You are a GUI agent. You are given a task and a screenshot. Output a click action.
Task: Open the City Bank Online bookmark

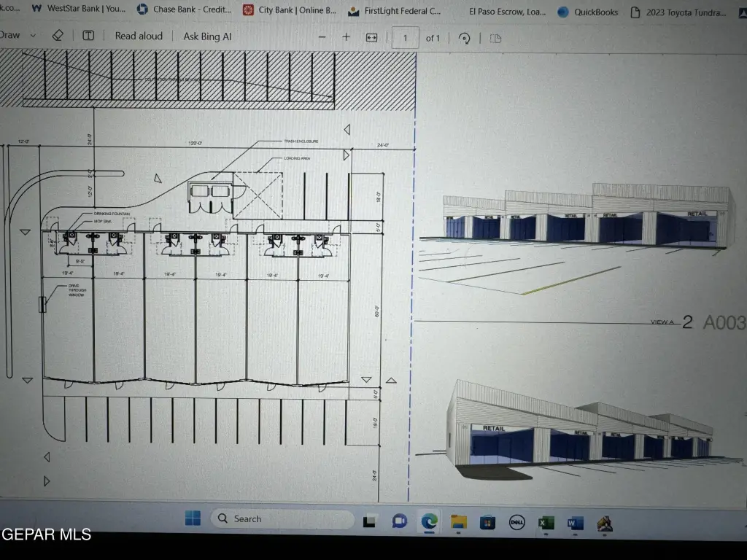pyautogui.click(x=290, y=9)
